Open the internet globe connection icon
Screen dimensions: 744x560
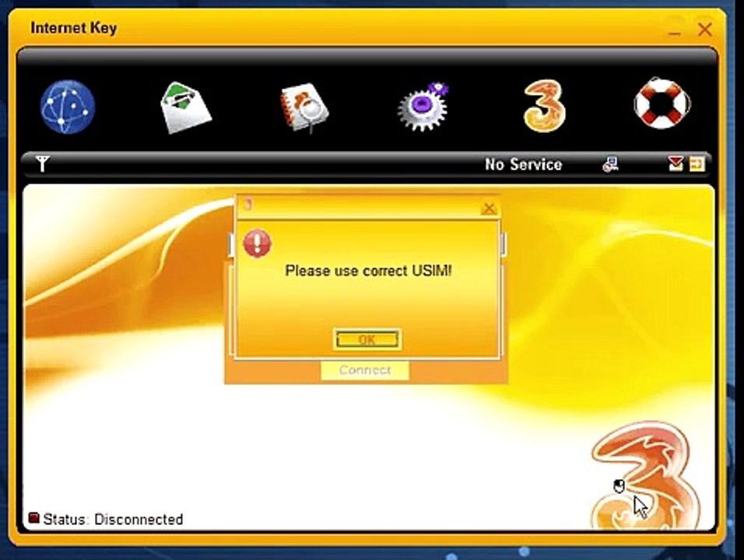tap(68, 107)
